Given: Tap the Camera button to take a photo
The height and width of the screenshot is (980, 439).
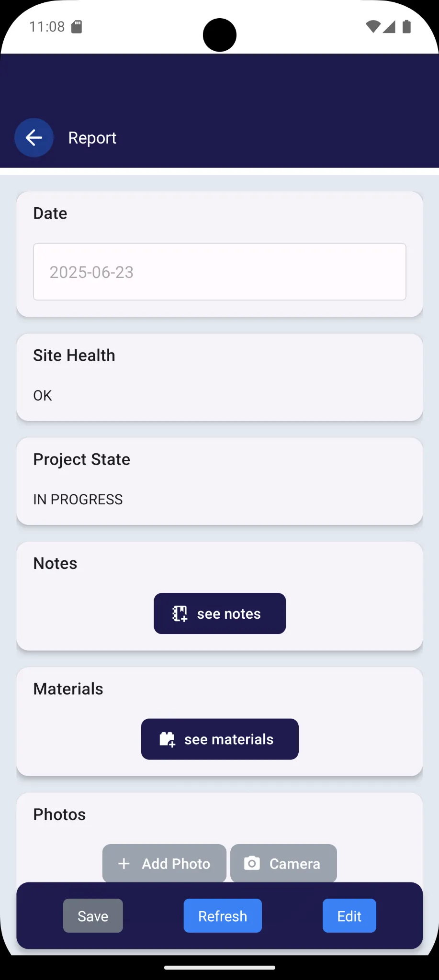Looking at the screenshot, I should (x=283, y=863).
